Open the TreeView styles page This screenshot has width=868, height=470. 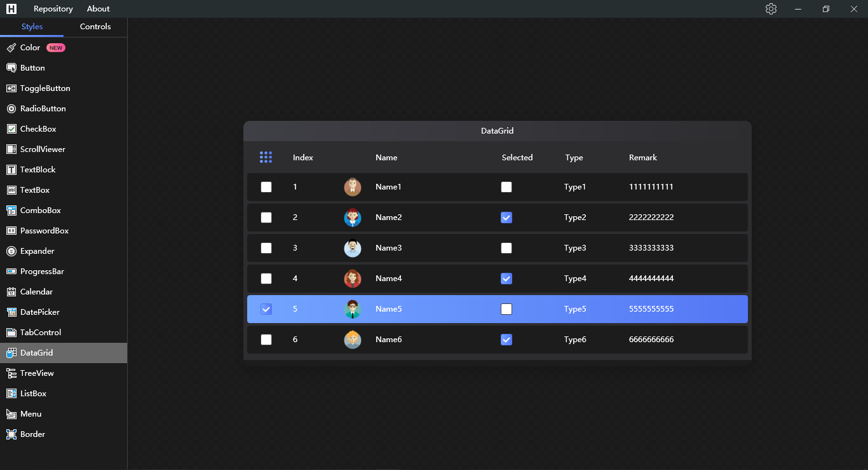pos(37,373)
